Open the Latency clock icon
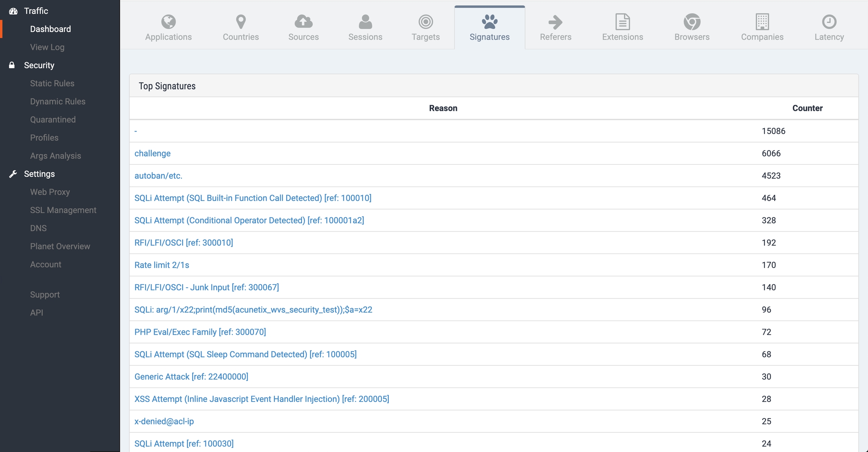 tap(829, 21)
